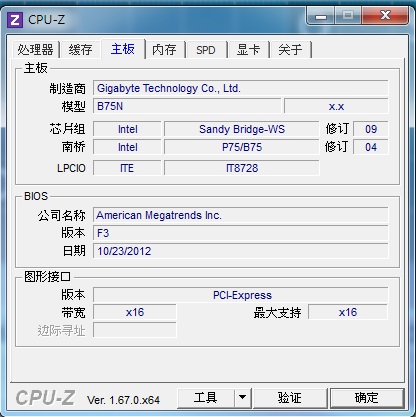This screenshot has width=416, height=417.
Task: Click the BIOS date field 10/23/2012
Action: pyautogui.click(x=240, y=251)
